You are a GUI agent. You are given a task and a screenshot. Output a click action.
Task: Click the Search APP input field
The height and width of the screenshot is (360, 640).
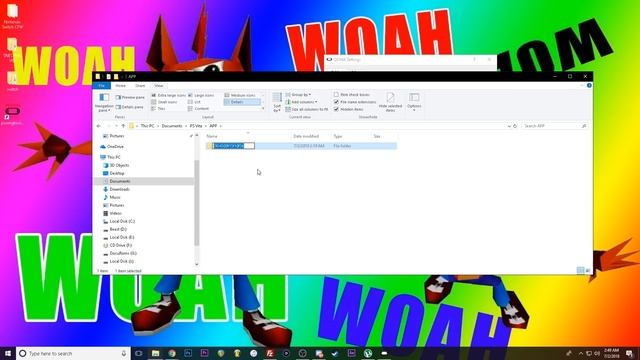554,126
